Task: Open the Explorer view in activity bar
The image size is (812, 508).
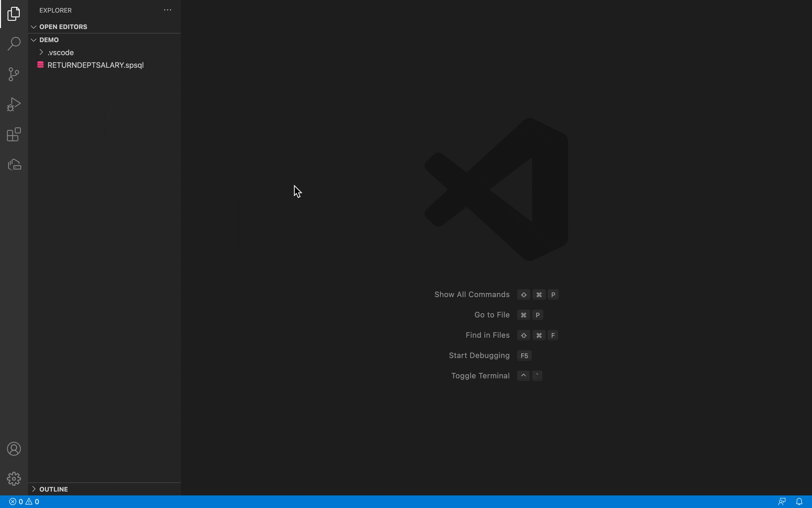Action: [x=14, y=14]
